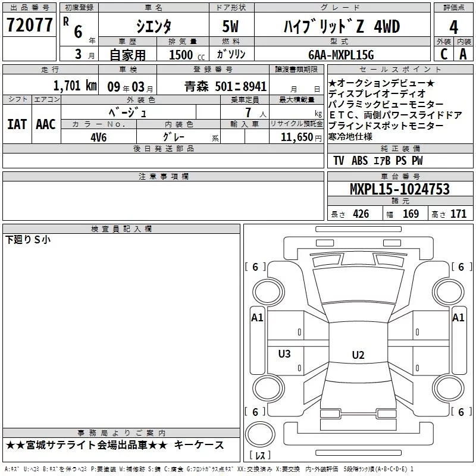Select ETC、両側パワースライドドア line
The height and width of the screenshot is (476, 476).
click(x=395, y=115)
